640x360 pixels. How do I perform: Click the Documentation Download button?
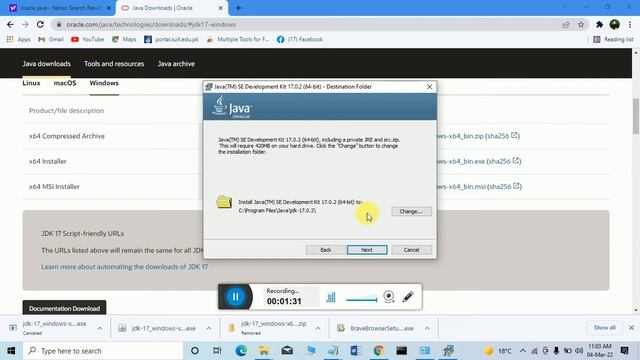coord(64,308)
